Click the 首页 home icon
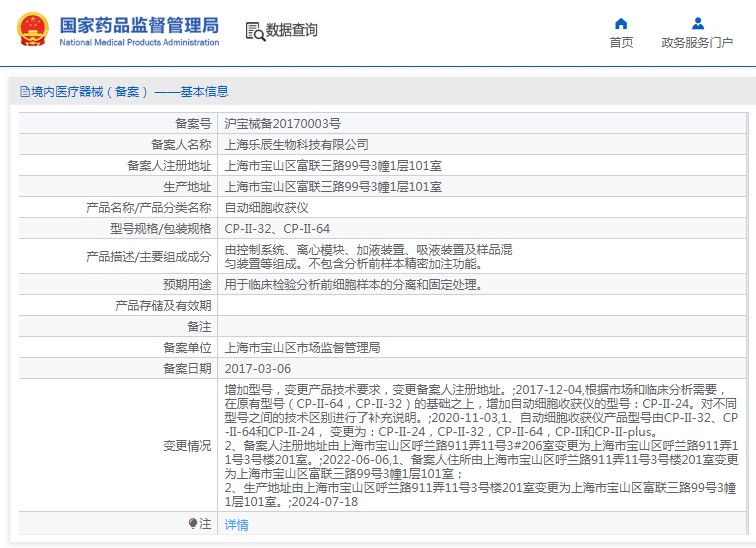The image size is (756, 548). 621,24
